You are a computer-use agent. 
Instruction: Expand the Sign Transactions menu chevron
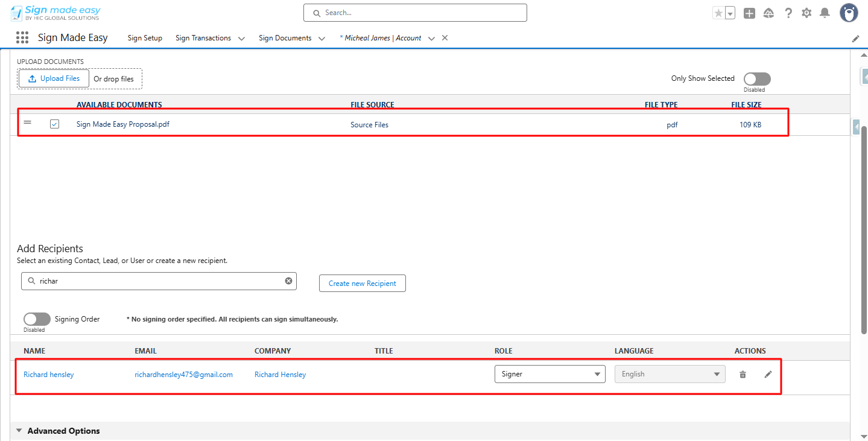[241, 38]
